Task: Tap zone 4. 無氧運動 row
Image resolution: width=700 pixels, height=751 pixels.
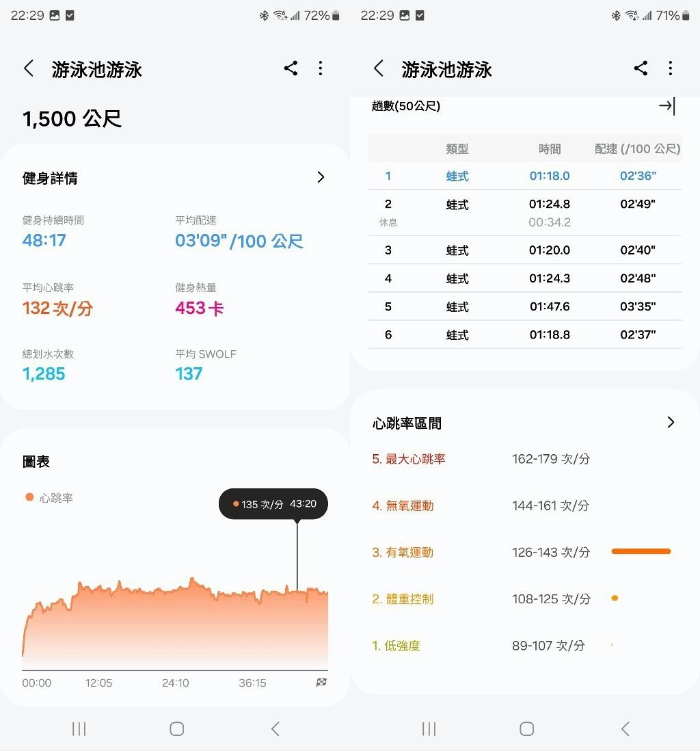Action: pyautogui.click(x=525, y=505)
